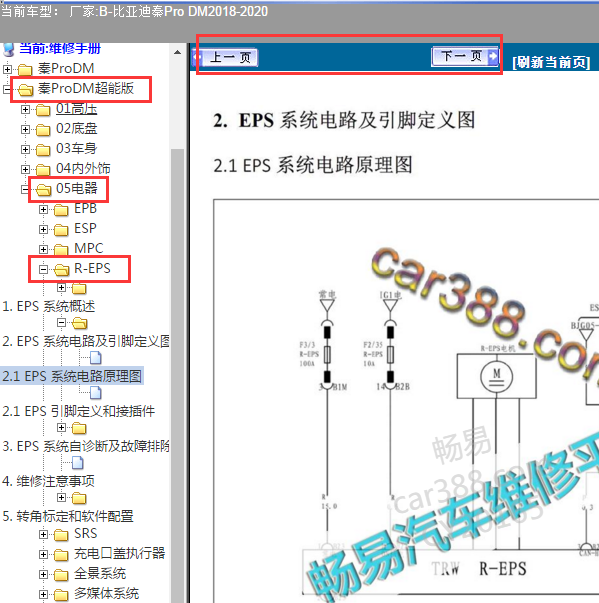599x603 pixels.
Task: Click the 04内外饰 folder icon
Action: click(43, 170)
